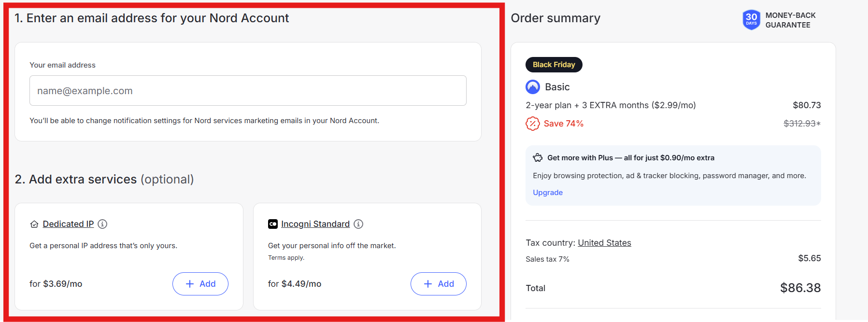This screenshot has width=868, height=322.
Task: Click the piggy bank icon beside Plus offer
Action: pos(538,158)
